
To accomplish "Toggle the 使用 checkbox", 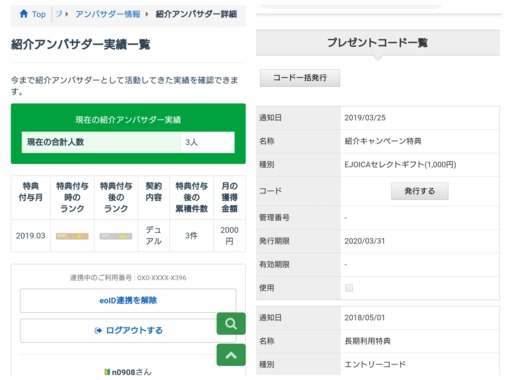I will pos(349,288).
